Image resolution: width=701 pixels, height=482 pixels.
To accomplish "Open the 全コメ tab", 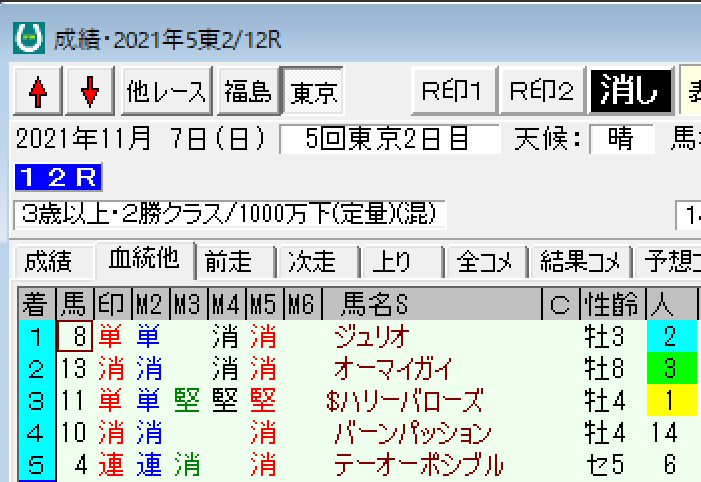I will coord(486,262).
